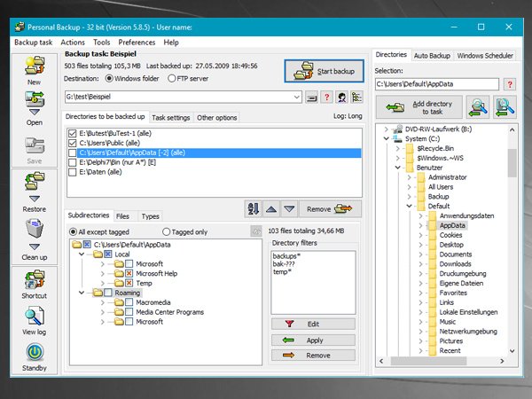Click the Shortcut icon
This screenshot has width=532, height=399.
pos(35,279)
